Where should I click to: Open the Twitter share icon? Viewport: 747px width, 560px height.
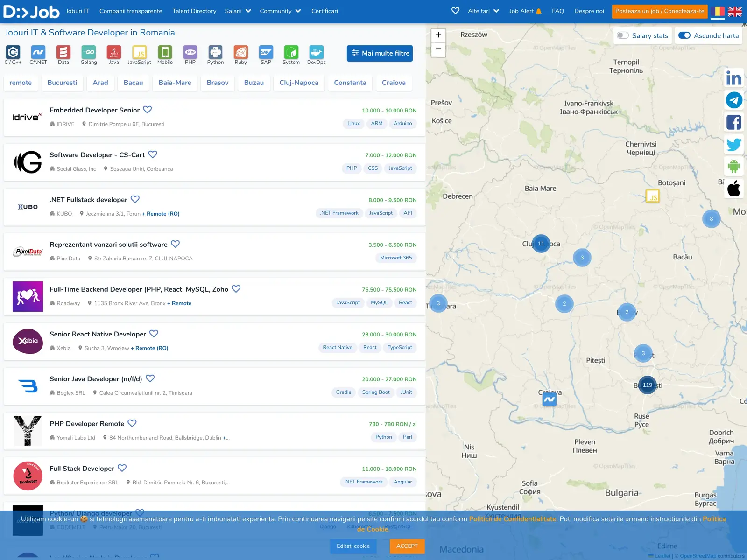[734, 144]
